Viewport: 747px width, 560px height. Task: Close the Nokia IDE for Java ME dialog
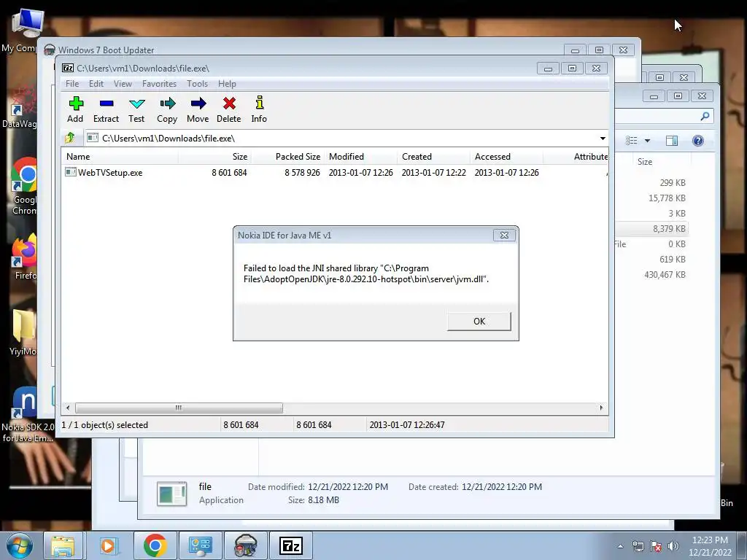click(504, 236)
